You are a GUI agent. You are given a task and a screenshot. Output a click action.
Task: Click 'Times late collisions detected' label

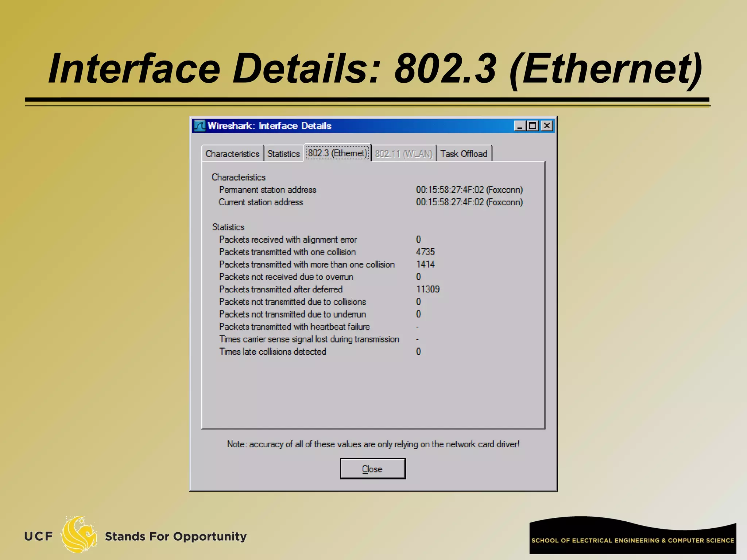(272, 351)
